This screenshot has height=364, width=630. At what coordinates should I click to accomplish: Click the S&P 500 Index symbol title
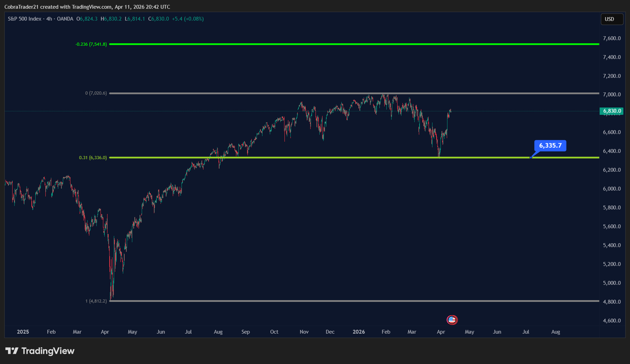(25, 19)
